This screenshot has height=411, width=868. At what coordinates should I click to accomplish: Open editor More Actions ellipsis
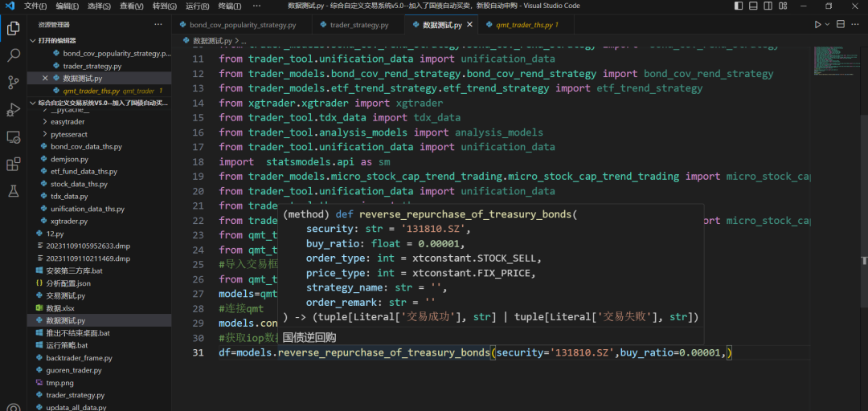[857, 25]
